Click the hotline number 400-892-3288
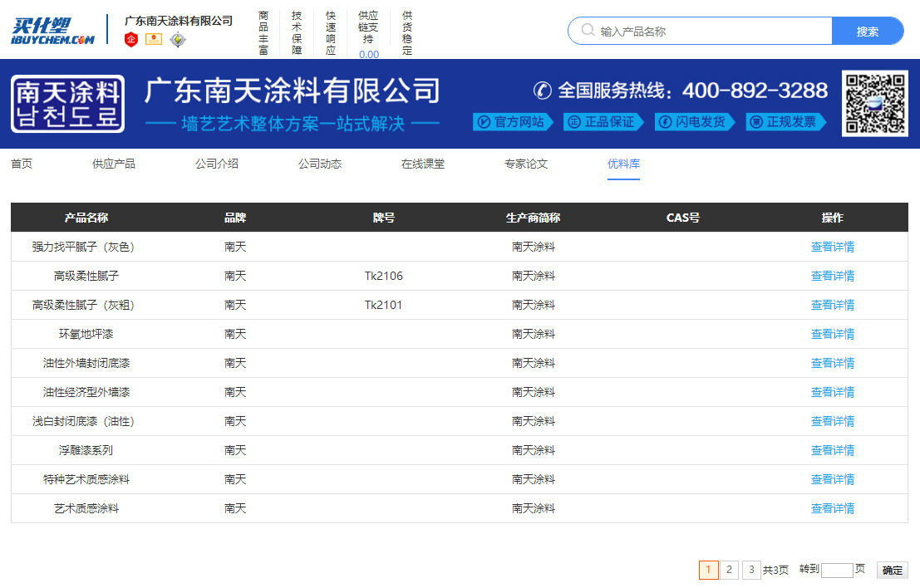This screenshot has height=588, width=920. (x=755, y=91)
